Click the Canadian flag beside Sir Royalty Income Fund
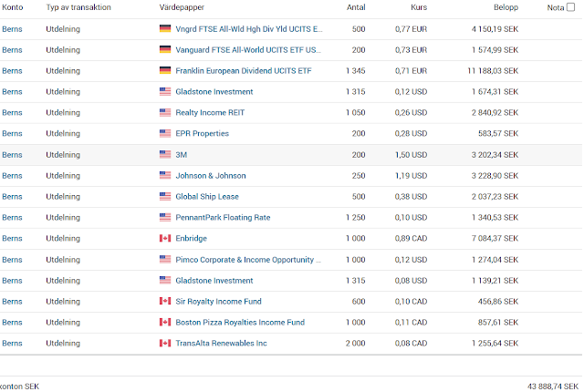 click(165, 301)
